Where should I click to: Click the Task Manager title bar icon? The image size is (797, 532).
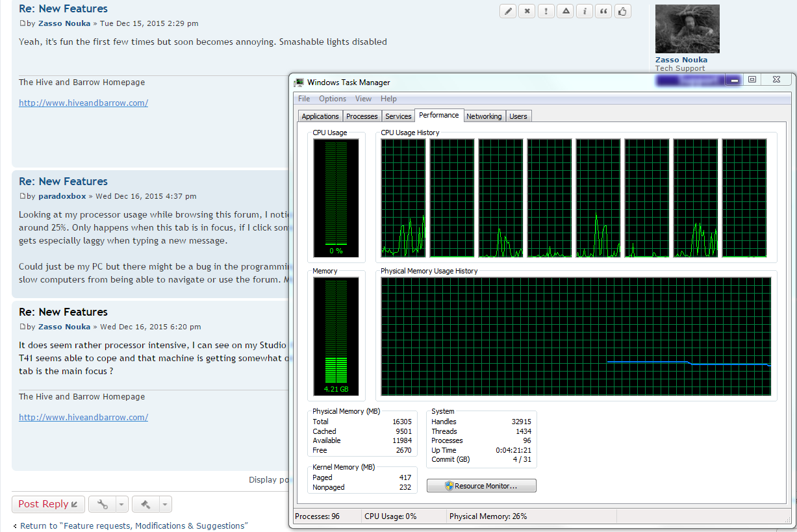pyautogui.click(x=299, y=82)
